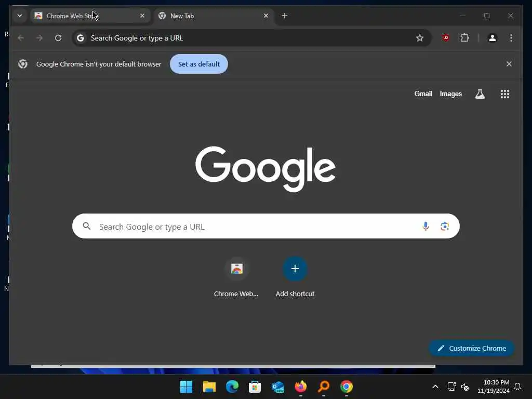
Task: Close the Chrome Web Store tab
Action: (x=142, y=16)
